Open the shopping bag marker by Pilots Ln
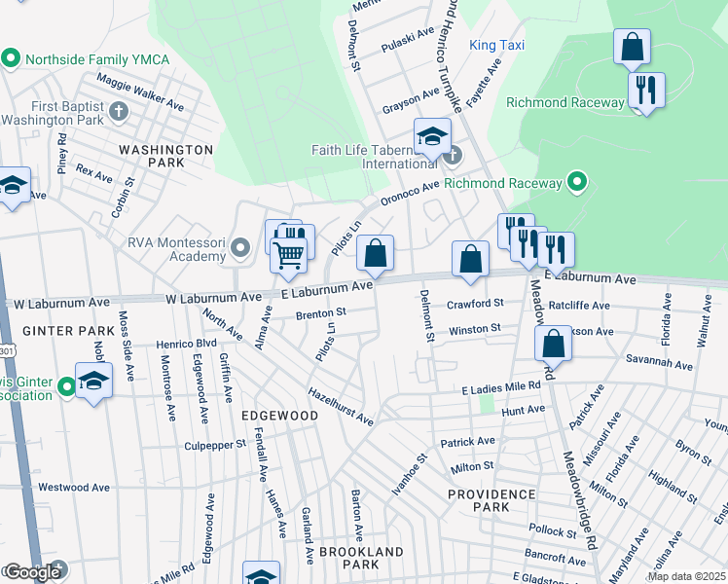Screen dimensions: 728x584 [x=375, y=253]
